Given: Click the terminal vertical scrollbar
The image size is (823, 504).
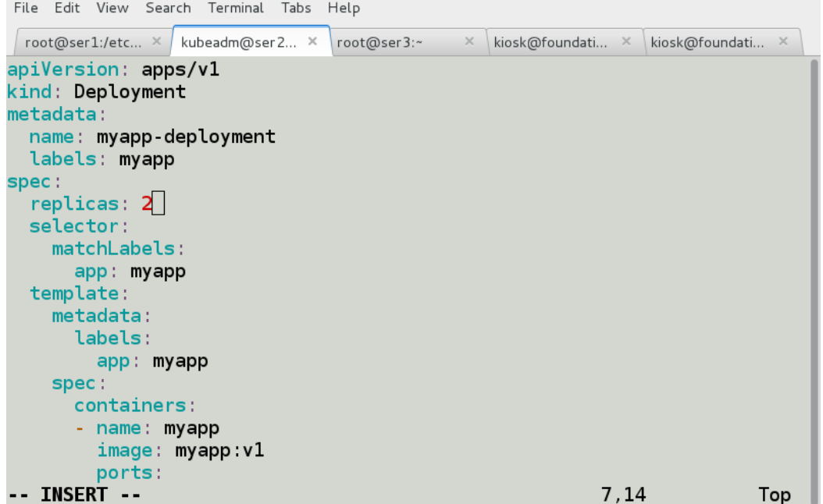Looking at the screenshot, I should pos(814,280).
